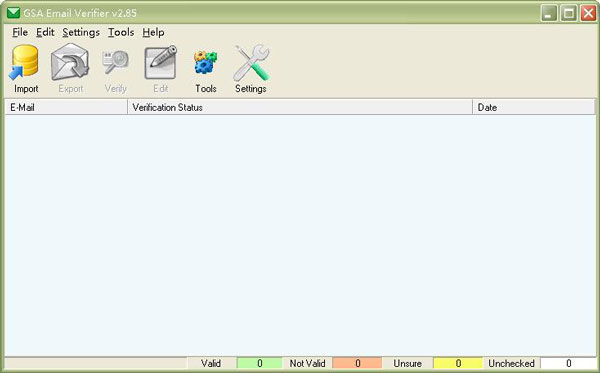Click the Valid status bar label
Viewport: 600px width, 373px height.
211,363
